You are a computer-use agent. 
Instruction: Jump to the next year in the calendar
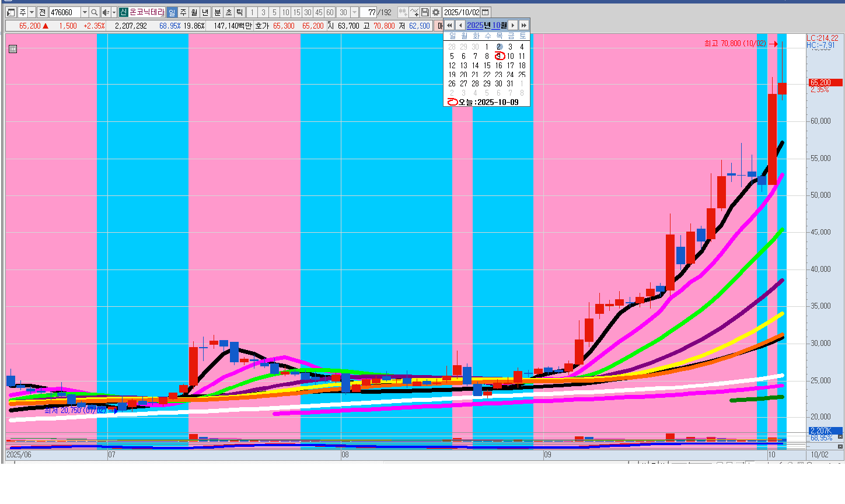tap(524, 25)
